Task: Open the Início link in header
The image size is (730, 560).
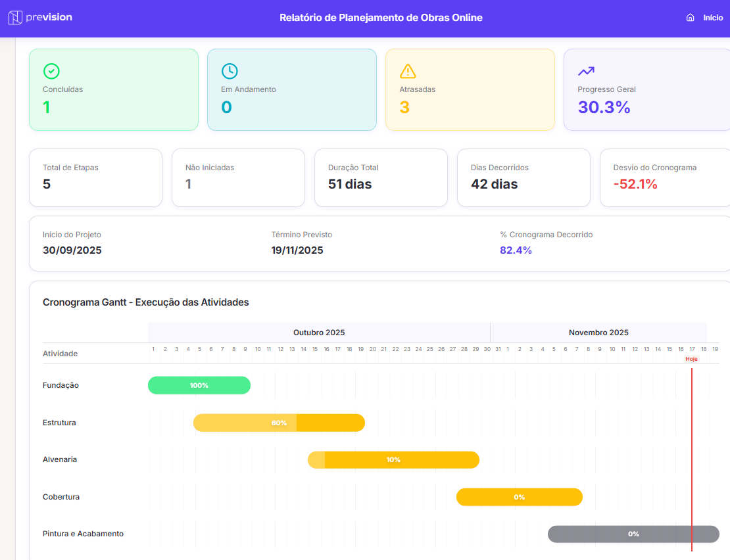Action: [713, 18]
